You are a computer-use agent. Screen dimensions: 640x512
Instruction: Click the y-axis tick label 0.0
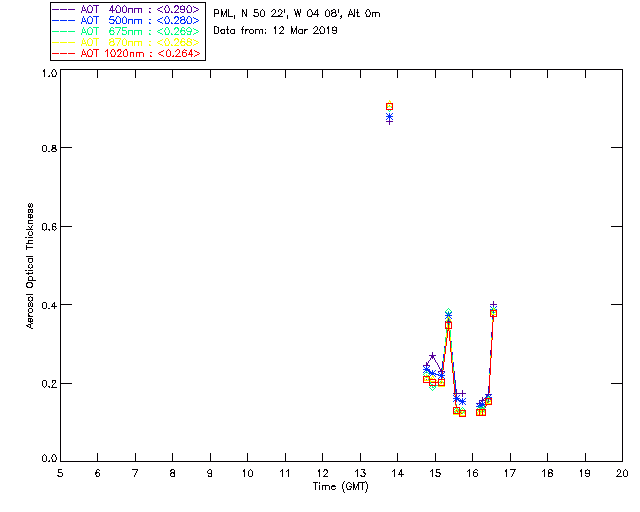[x=49, y=459]
